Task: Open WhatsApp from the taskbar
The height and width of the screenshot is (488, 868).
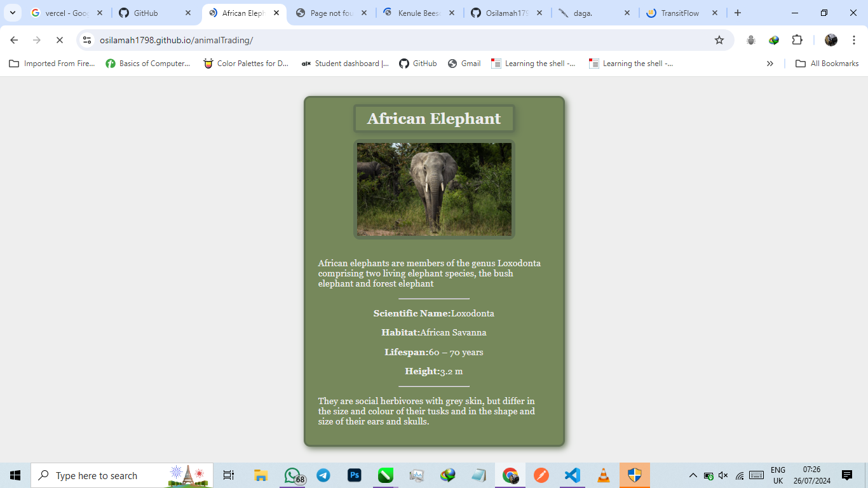Action: [292, 475]
